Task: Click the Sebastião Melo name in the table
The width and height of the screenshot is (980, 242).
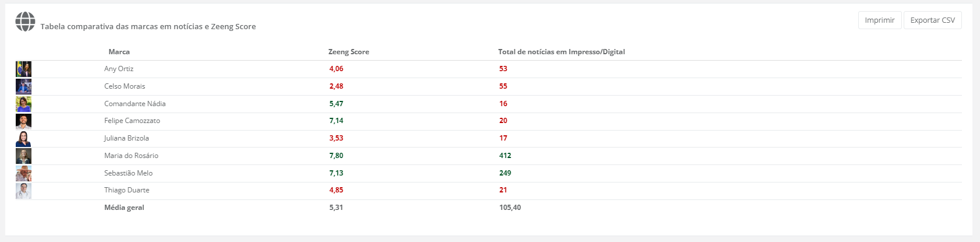Action: tap(128, 173)
